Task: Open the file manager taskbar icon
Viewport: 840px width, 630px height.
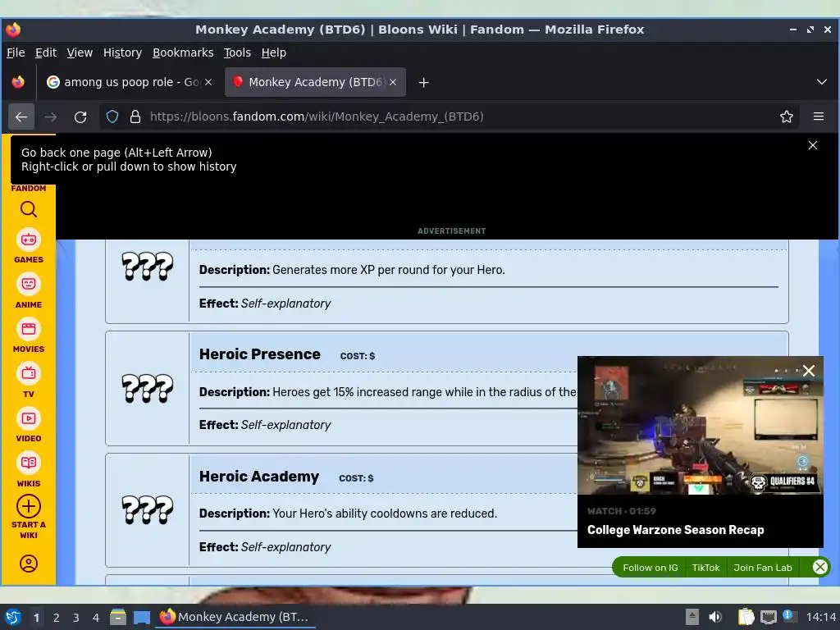Action: click(x=118, y=617)
